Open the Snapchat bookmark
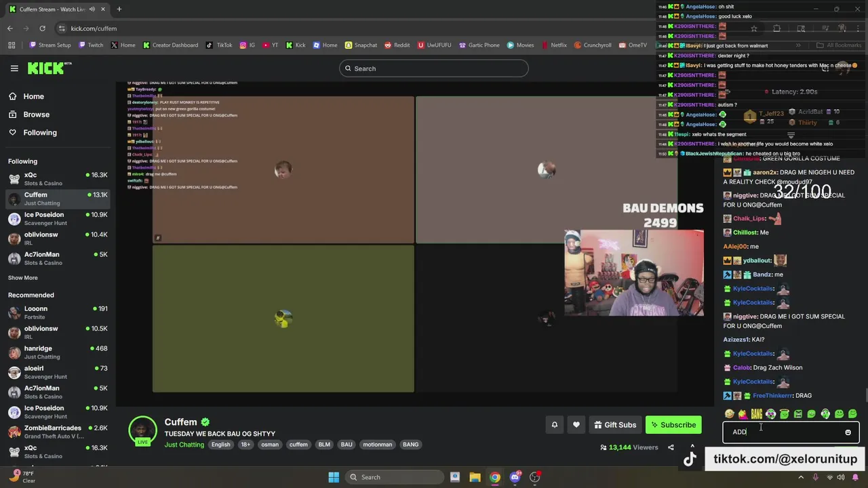This screenshot has width=868, height=488. (x=361, y=45)
